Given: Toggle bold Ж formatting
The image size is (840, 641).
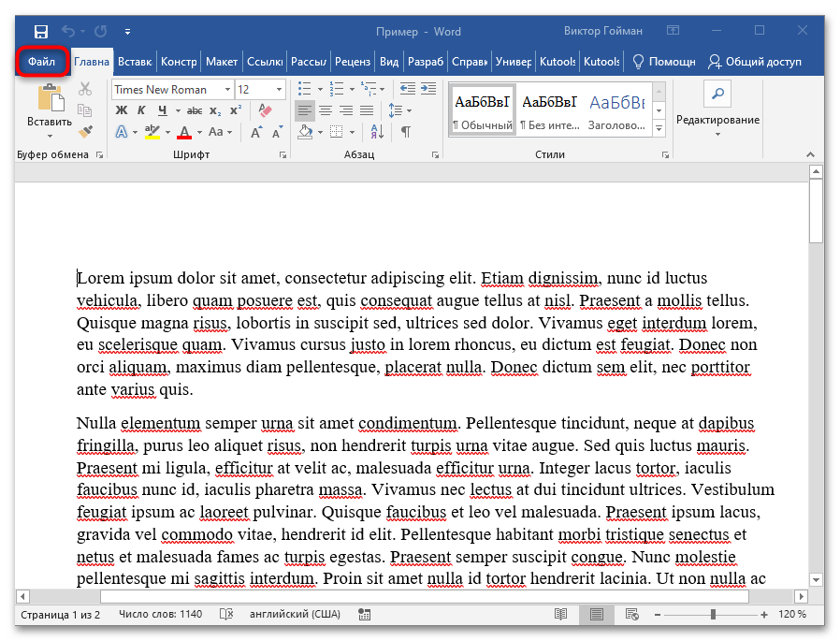Looking at the screenshot, I should coord(121,110).
